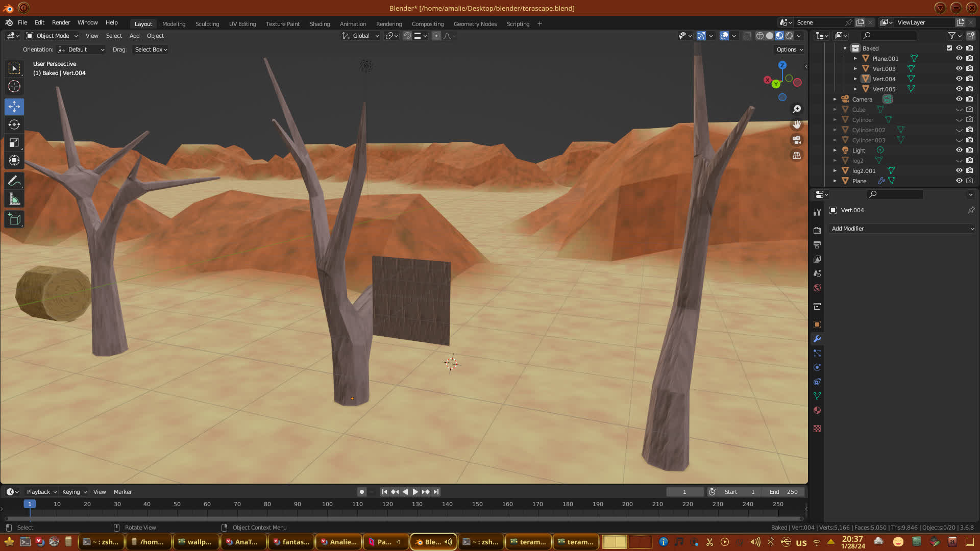
Task: Collapse the Baked collection
Action: click(845, 48)
